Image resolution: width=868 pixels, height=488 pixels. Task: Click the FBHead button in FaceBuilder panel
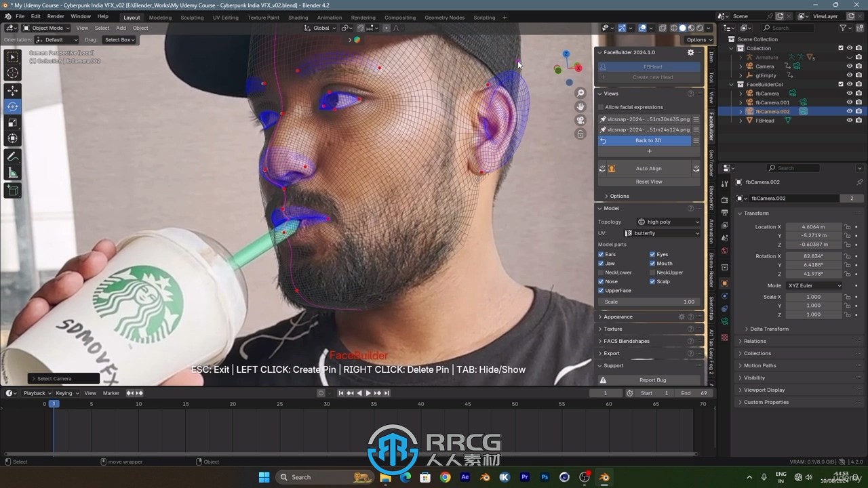(649, 66)
